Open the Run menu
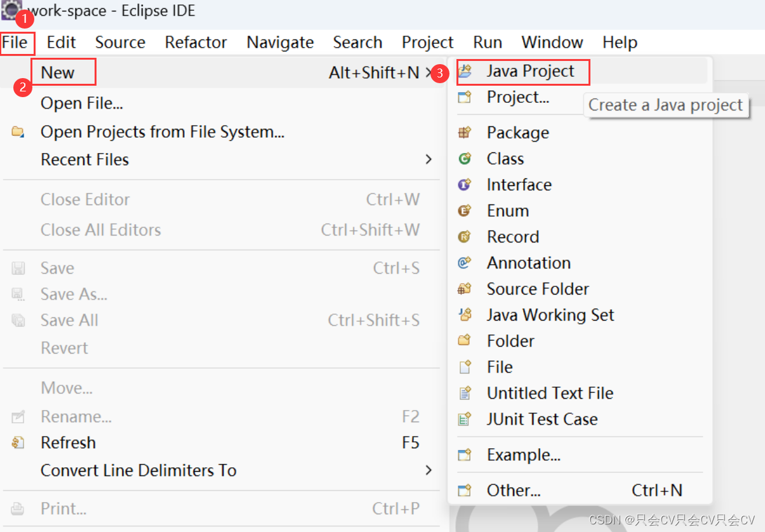 488,43
